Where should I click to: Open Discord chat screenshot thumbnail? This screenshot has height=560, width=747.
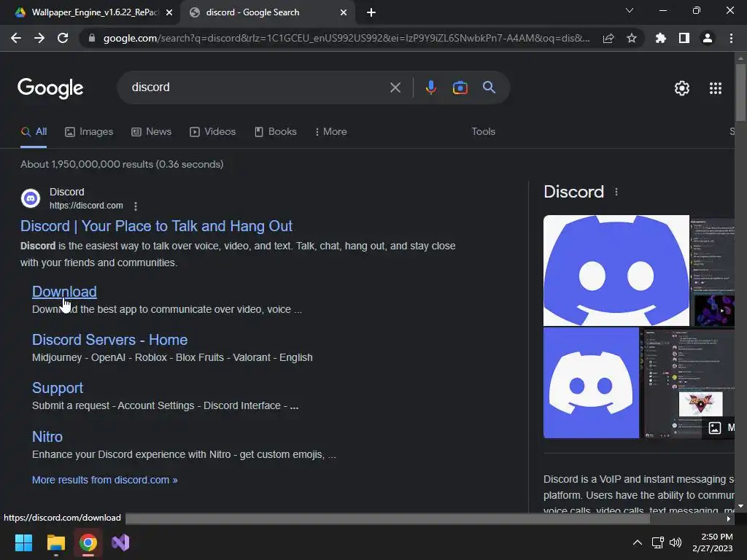coord(689,382)
